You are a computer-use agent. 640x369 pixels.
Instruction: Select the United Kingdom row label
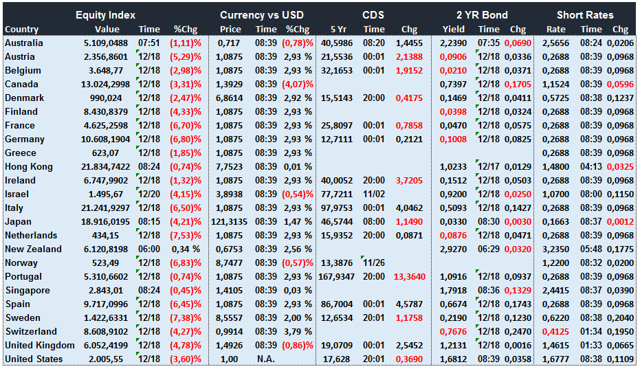[x=40, y=345]
